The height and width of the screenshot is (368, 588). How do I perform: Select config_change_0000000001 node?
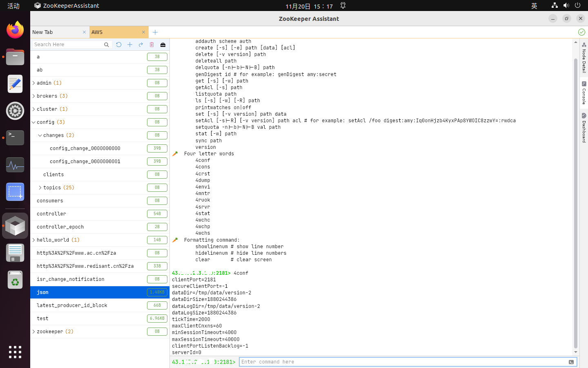click(x=100, y=162)
